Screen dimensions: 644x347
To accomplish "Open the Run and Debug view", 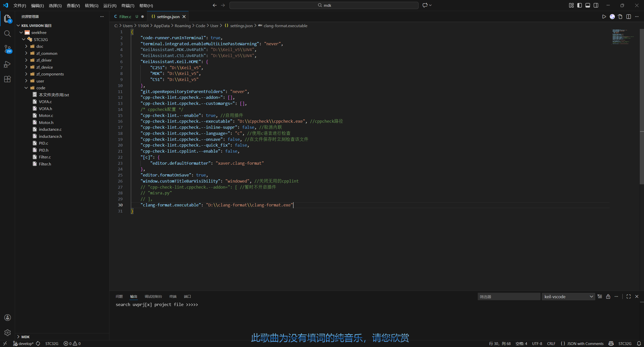I will [8, 64].
